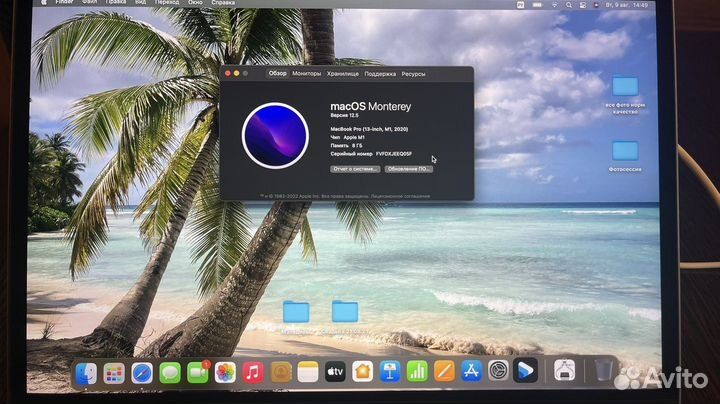Click the serial number 'FVFDXJEEQ05F'
720x404 pixels.
[x=394, y=154]
